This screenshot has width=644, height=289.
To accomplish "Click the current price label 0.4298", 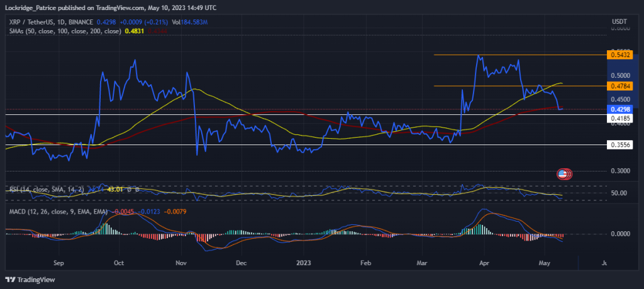I will coord(619,109).
